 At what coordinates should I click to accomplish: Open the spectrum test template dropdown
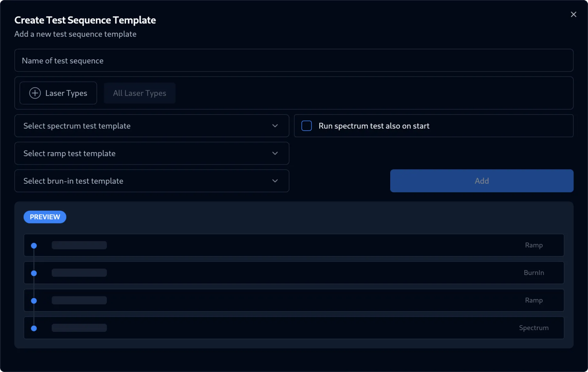tap(151, 126)
